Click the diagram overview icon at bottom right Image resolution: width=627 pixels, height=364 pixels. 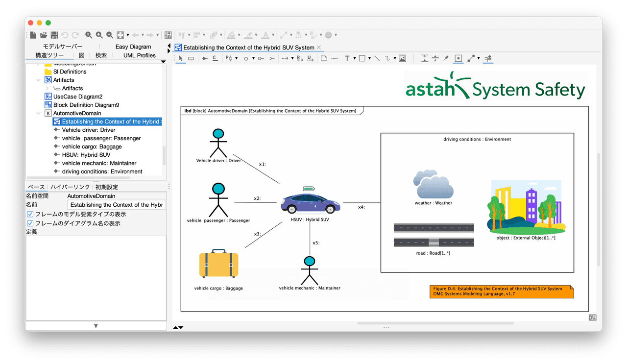pos(593,317)
